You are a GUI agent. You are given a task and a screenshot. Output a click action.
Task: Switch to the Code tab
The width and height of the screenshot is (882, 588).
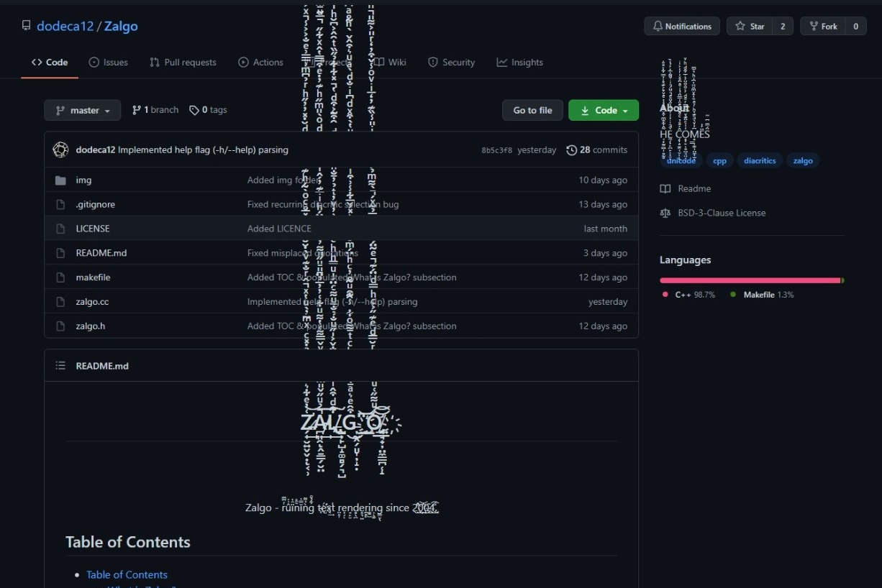pos(50,63)
